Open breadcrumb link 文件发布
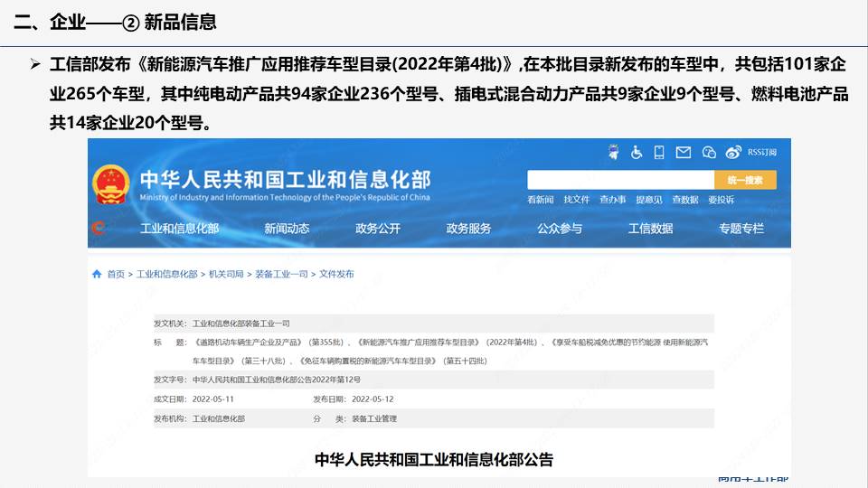Image resolution: width=868 pixels, height=488 pixels. [x=336, y=274]
